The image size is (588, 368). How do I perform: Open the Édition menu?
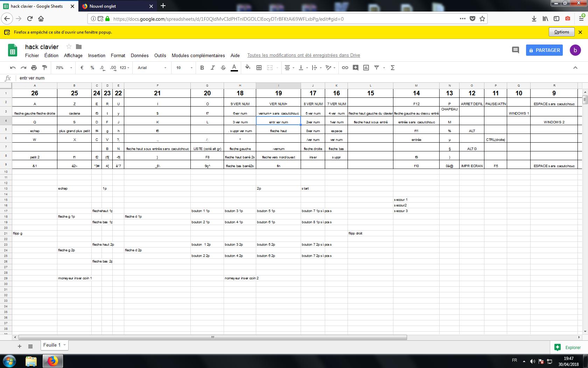[51, 55]
